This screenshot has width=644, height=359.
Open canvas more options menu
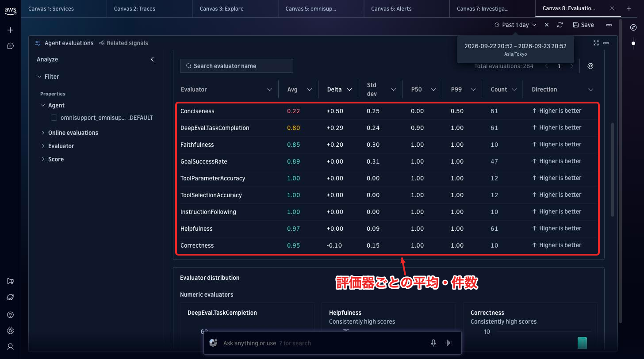[x=609, y=25]
